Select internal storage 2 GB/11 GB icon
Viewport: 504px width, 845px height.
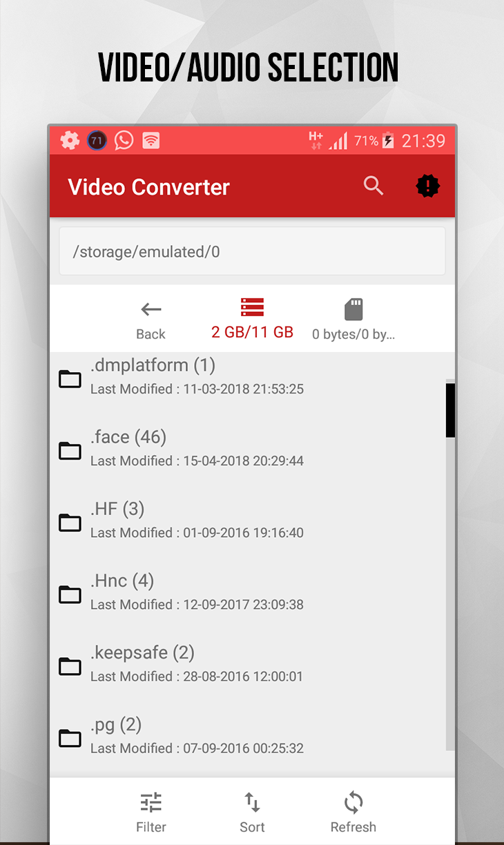tap(252, 307)
